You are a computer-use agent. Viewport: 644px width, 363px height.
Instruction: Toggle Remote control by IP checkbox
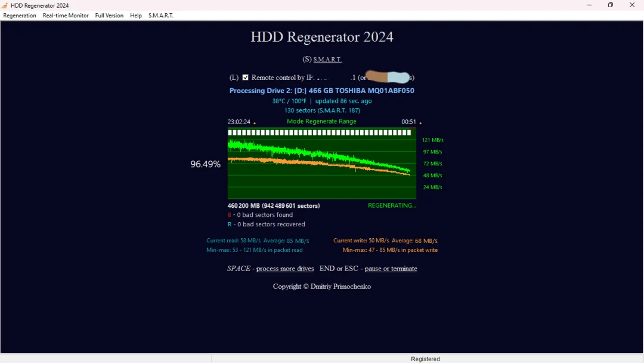click(x=245, y=77)
